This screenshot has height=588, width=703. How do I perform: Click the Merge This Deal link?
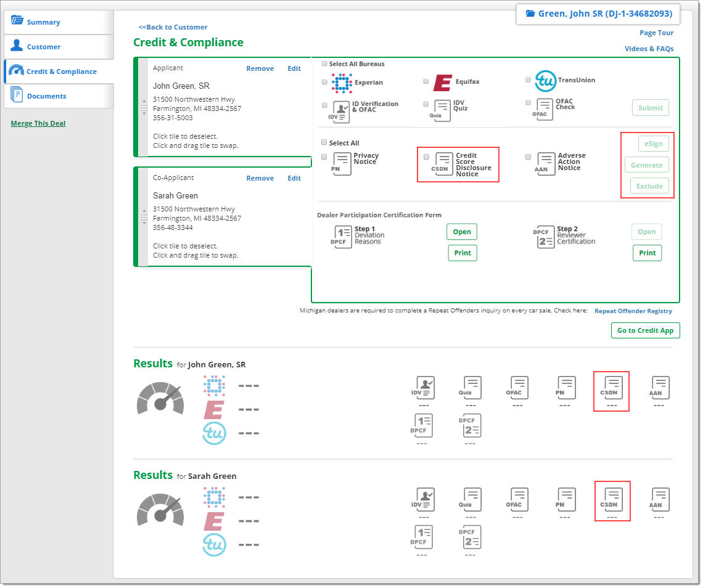(38, 123)
